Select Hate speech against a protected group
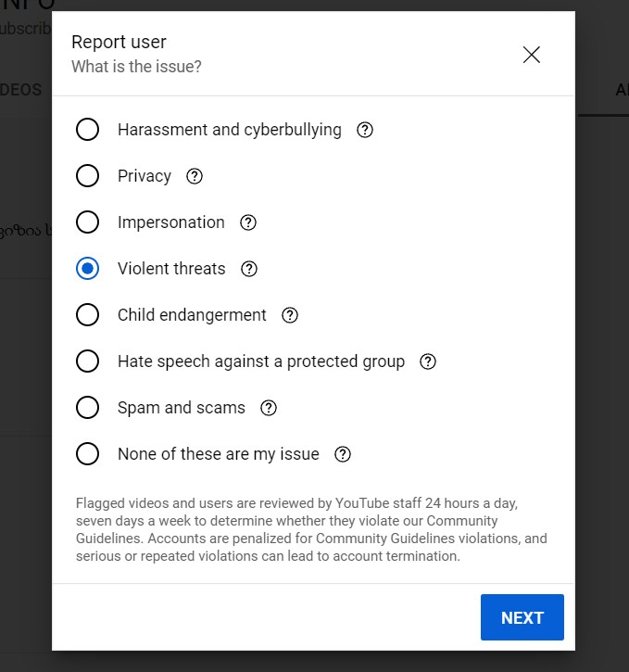629x672 pixels. [87, 361]
